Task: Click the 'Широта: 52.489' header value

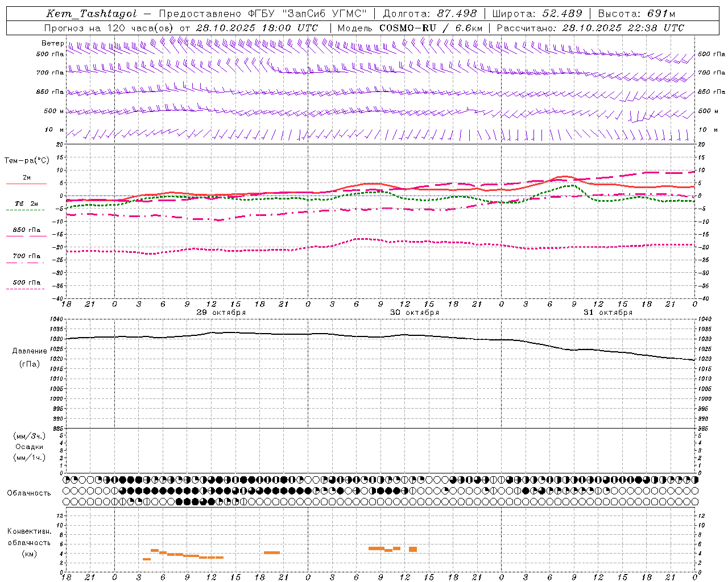Action: 537,14
